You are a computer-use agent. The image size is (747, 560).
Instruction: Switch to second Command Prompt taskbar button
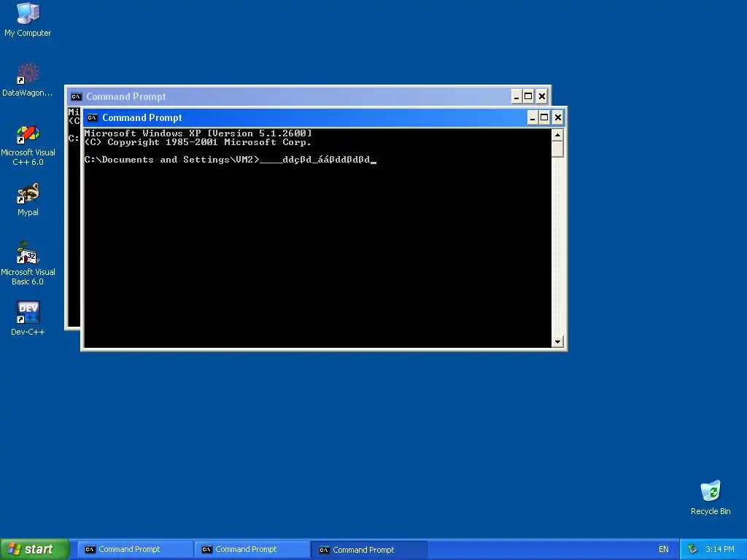(252, 549)
